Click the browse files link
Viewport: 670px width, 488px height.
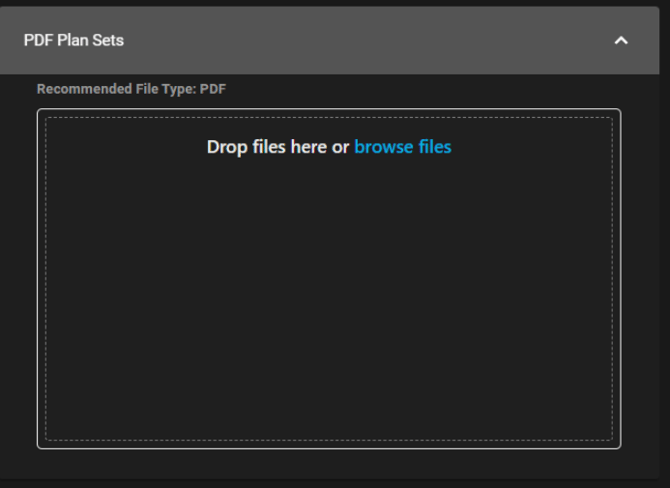(403, 147)
